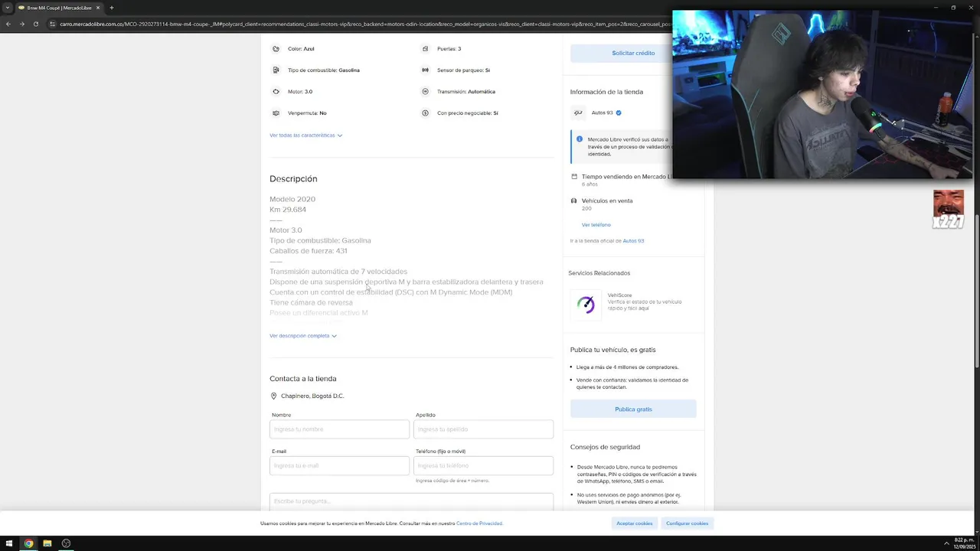Open the Centro de Privacidad link
This screenshot has width=980, height=551.
click(479, 523)
